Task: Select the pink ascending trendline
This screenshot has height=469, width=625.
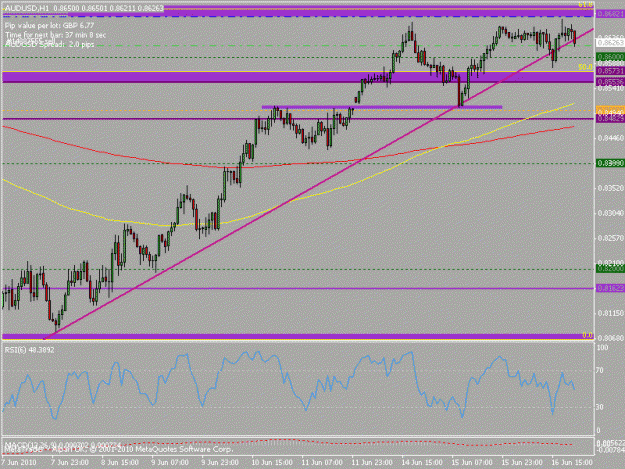Action: pos(319,184)
